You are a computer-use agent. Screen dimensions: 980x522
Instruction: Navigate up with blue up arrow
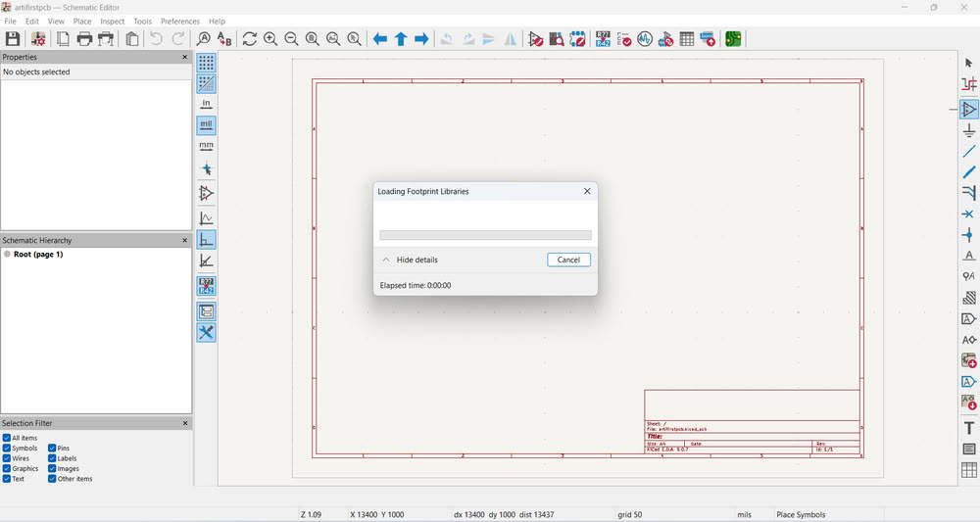click(x=401, y=39)
